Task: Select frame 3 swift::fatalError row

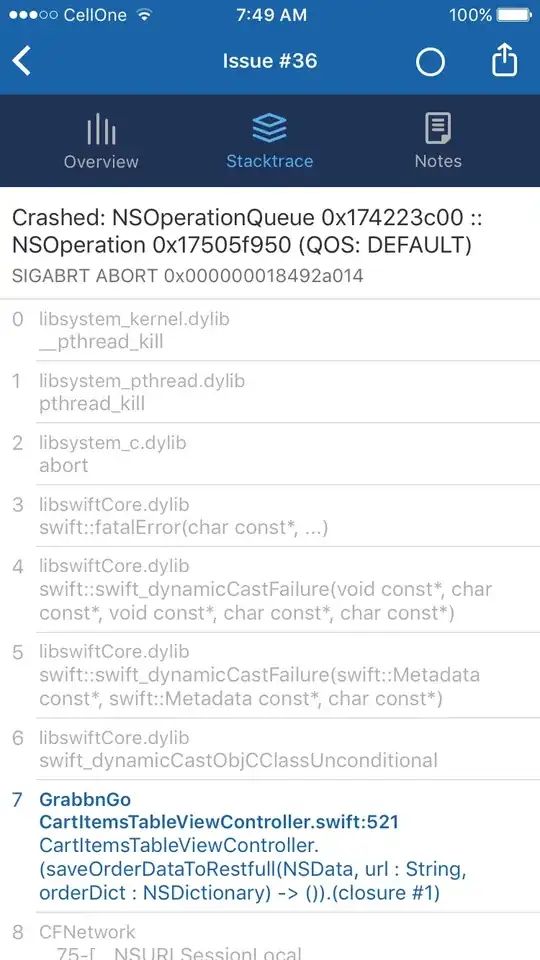Action: click(x=270, y=516)
